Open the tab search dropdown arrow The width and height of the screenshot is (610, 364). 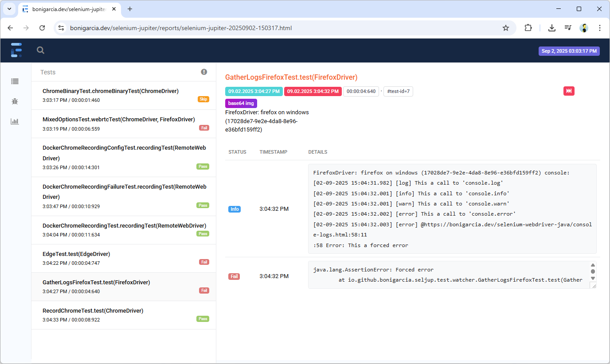[9, 9]
